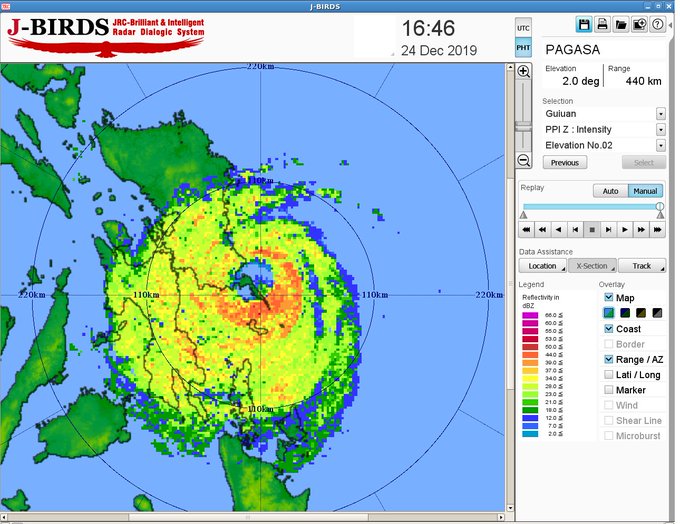680x524 pixels.
Task: Enable the Marker overlay checkbox
Action: 609,390
